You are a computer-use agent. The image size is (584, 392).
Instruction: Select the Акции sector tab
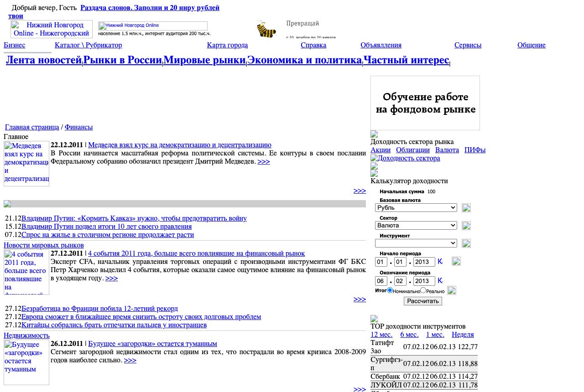tap(381, 150)
